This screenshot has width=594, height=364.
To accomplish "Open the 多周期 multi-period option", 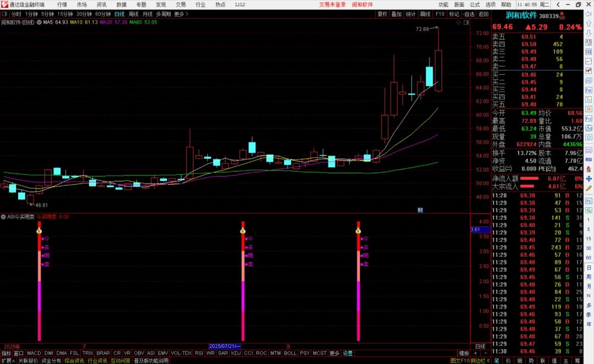I will click(163, 14).
